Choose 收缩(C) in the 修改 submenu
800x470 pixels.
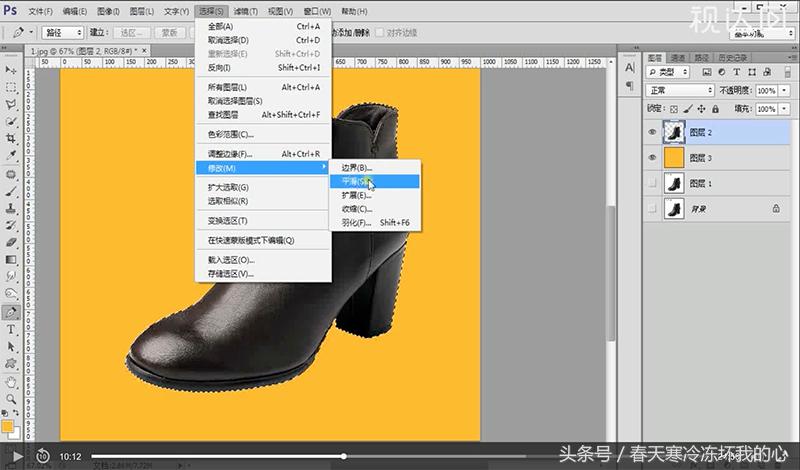[x=374, y=209]
